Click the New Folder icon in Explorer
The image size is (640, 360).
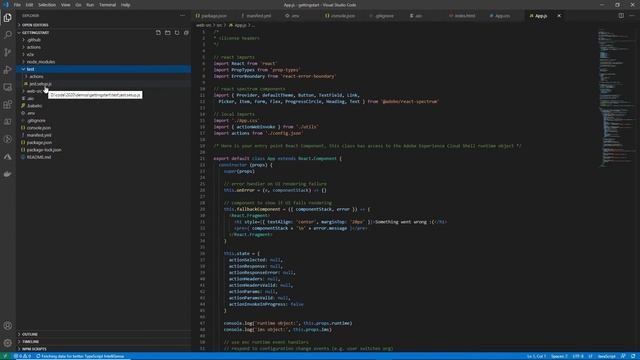click(168, 33)
